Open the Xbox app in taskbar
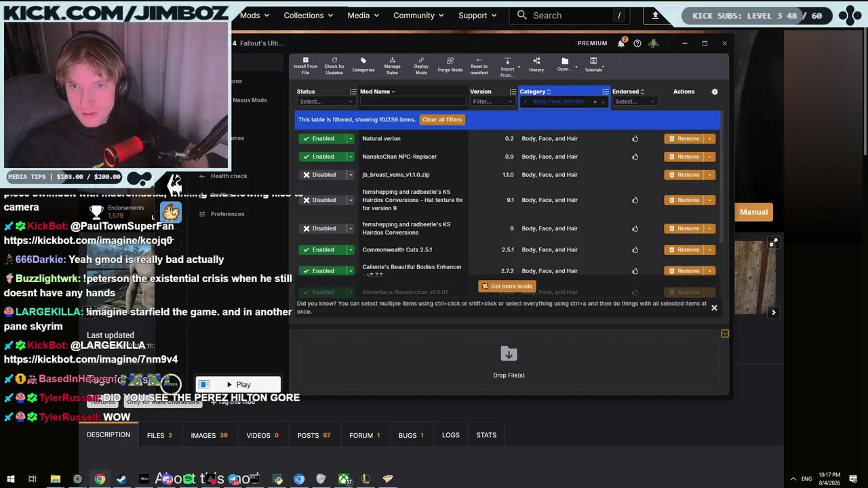Viewport: 868px width, 488px height. [x=344, y=479]
